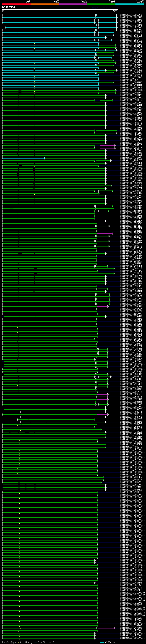Select hit UniRef100_Q93YX6
This screenshot has height=644, width=146.
pyautogui.click(x=131, y=191)
